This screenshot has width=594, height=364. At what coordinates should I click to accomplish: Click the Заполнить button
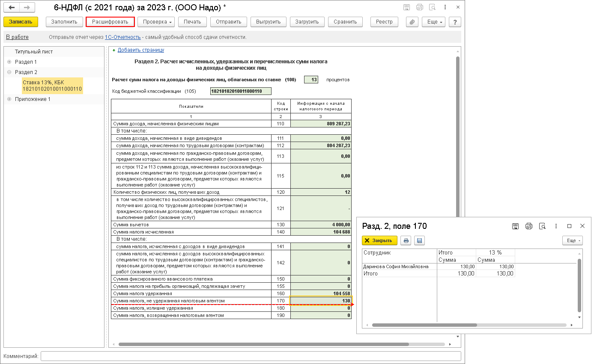64,22
